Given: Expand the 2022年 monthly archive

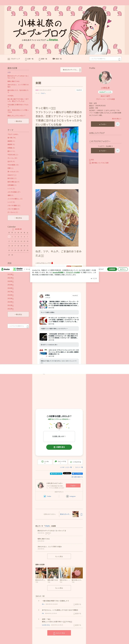Looking at the screenshot, I should (11, 274).
